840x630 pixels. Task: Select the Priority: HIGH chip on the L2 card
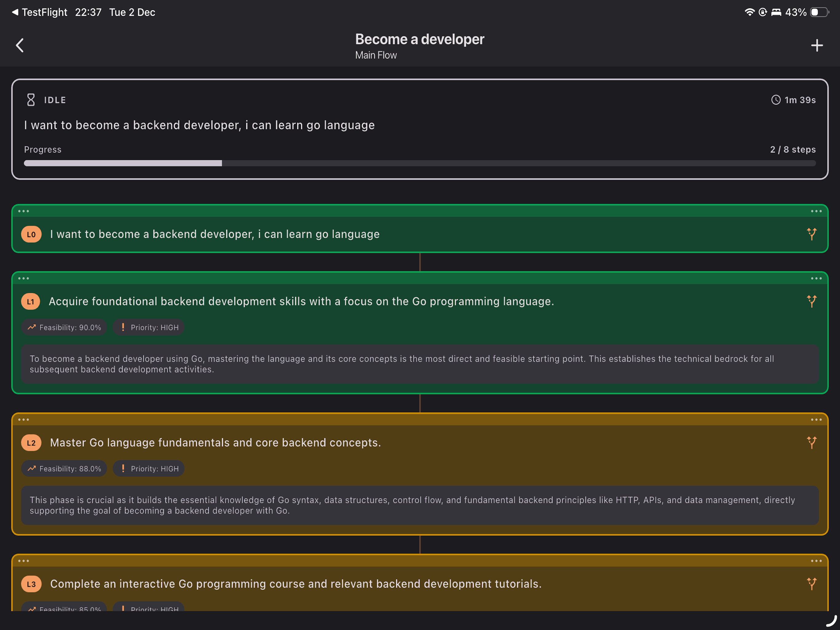tap(149, 469)
